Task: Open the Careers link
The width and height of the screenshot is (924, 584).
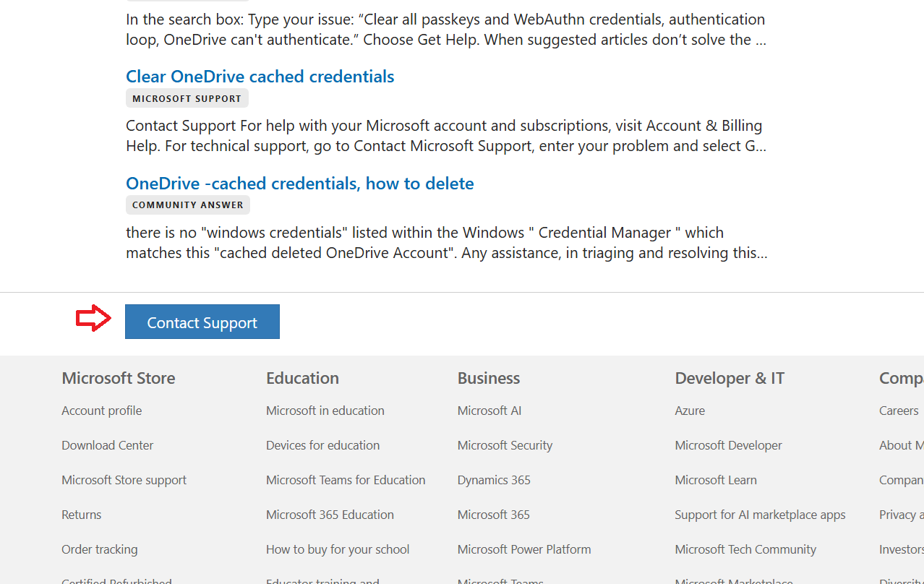Action: [x=899, y=411]
